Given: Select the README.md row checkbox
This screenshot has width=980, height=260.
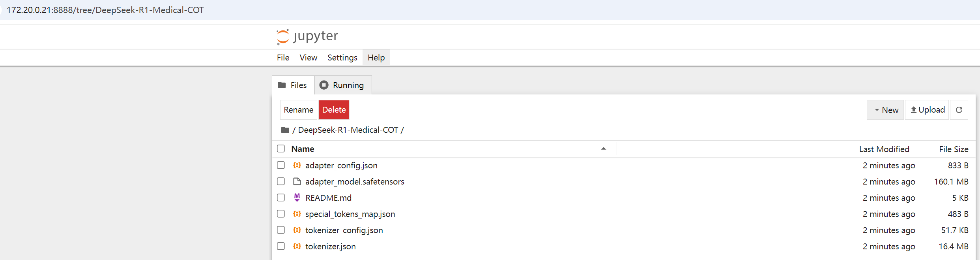Looking at the screenshot, I should (x=281, y=198).
